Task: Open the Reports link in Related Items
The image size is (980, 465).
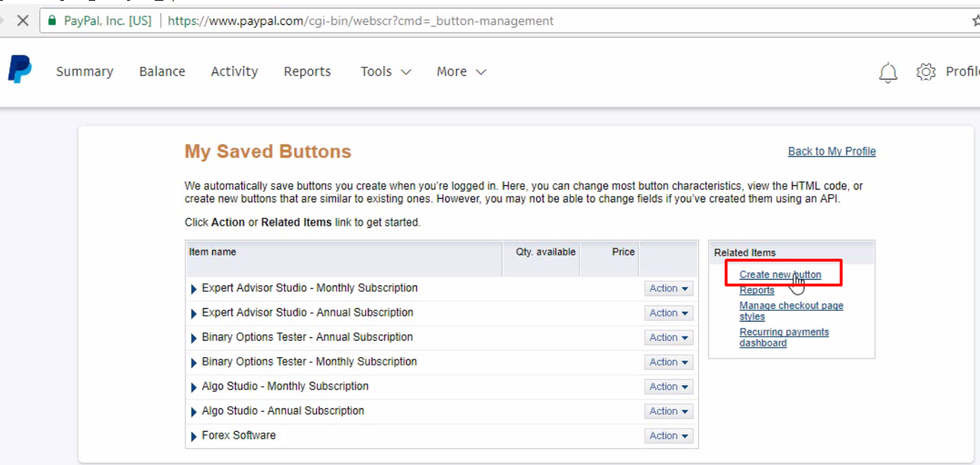Action: coord(757,290)
